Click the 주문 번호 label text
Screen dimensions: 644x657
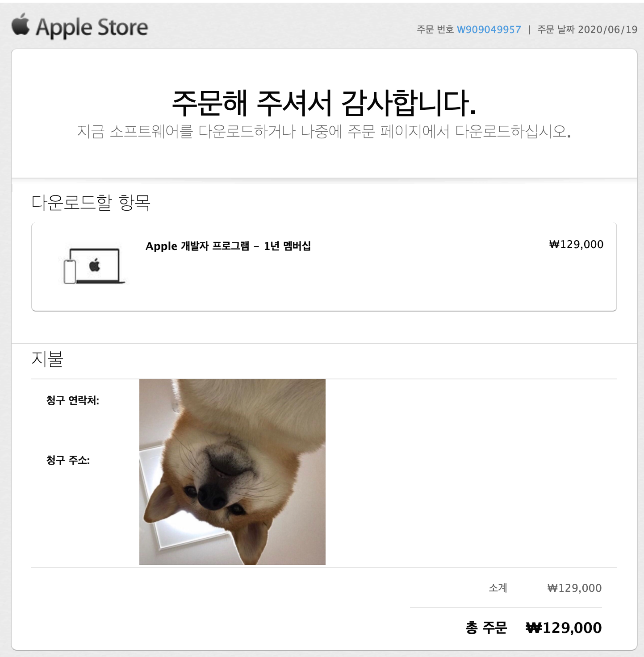pyautogui.click(x=435, y=29)
